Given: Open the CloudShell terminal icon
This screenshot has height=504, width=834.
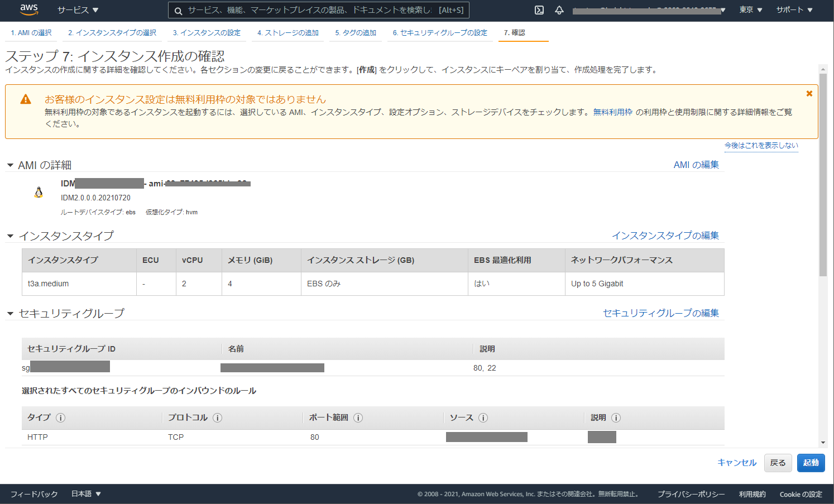Looking at the screenshot, I should 539,10.
